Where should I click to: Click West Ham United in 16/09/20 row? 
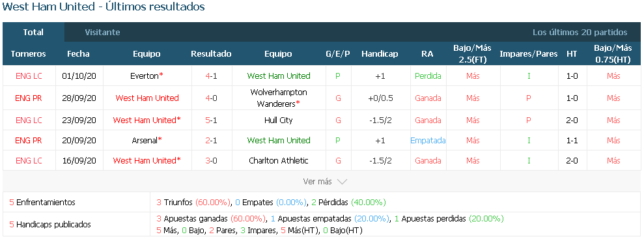pyautogui.click(x=145, y=160)
